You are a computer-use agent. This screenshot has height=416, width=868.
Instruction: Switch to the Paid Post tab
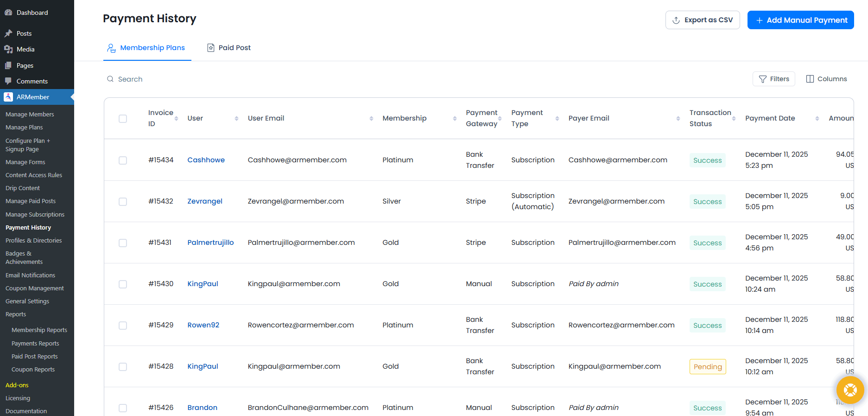pos(229,48)
